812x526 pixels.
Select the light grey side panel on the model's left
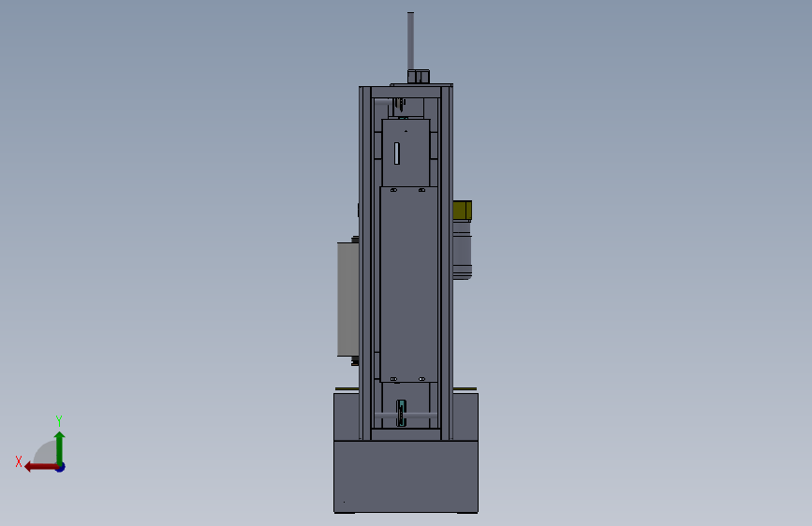[347, 300]
